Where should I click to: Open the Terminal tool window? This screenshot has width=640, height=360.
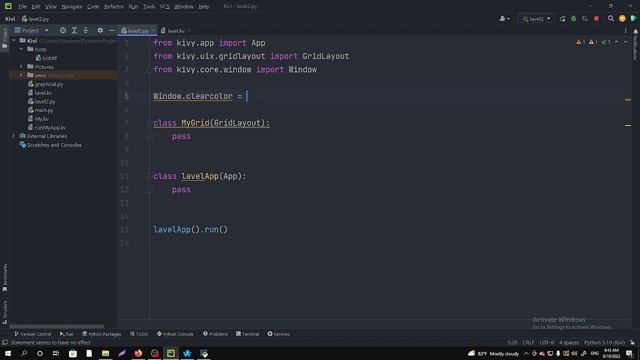coord(247,334)
